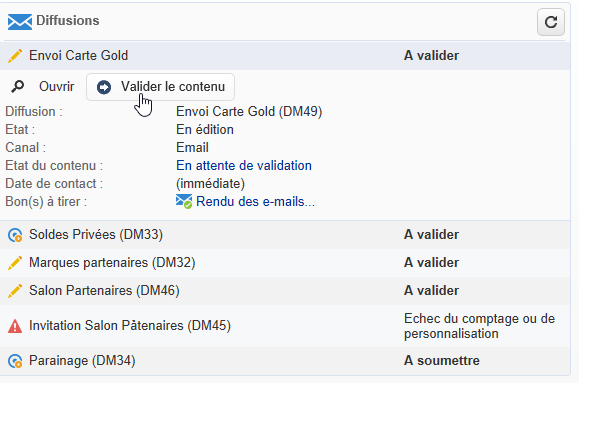Expand the Marques partenaires (DM32) row

click(x=112, y=263)
